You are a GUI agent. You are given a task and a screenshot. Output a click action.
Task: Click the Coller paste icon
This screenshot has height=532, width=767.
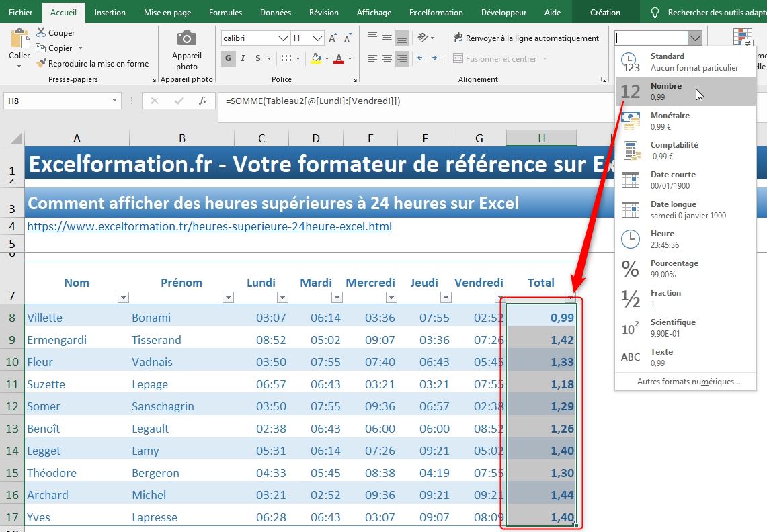coord(19,38)
